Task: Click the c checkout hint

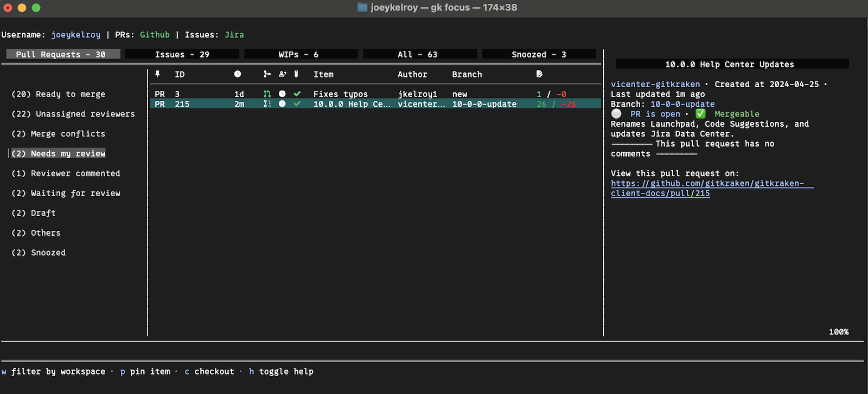Action: (209, 371)
